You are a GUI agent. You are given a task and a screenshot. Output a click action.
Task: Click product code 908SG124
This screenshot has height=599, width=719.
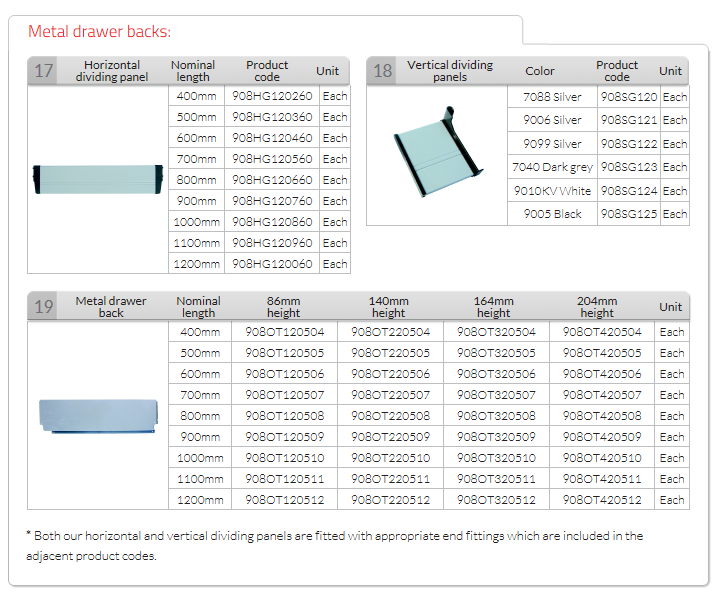(629, 191)
